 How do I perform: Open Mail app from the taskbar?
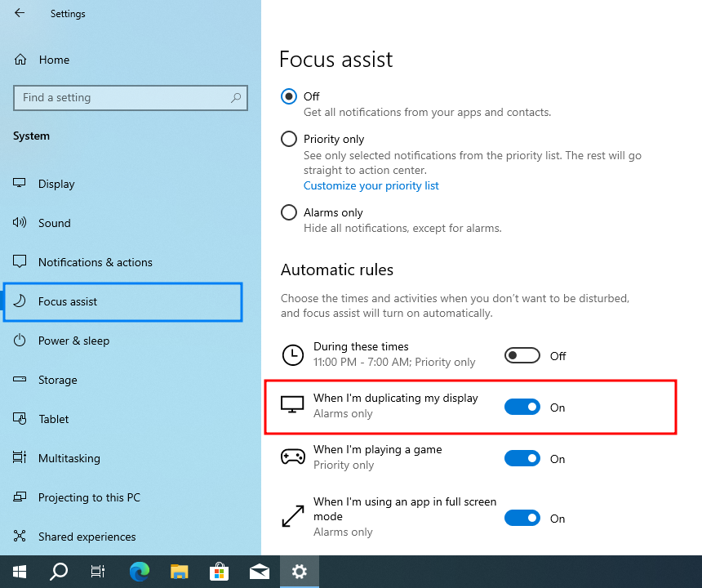tap(260, 572)
